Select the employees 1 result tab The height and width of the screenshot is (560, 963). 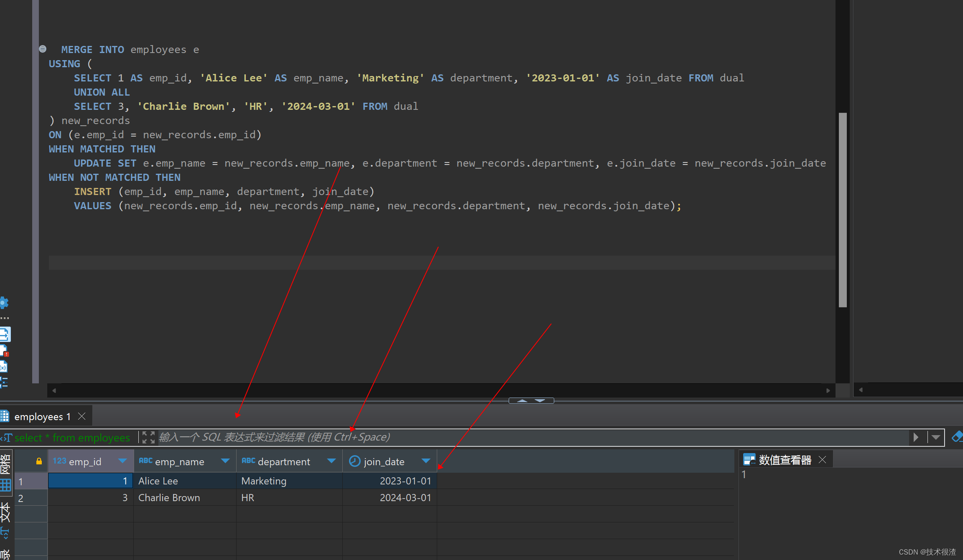click(42, 416)
